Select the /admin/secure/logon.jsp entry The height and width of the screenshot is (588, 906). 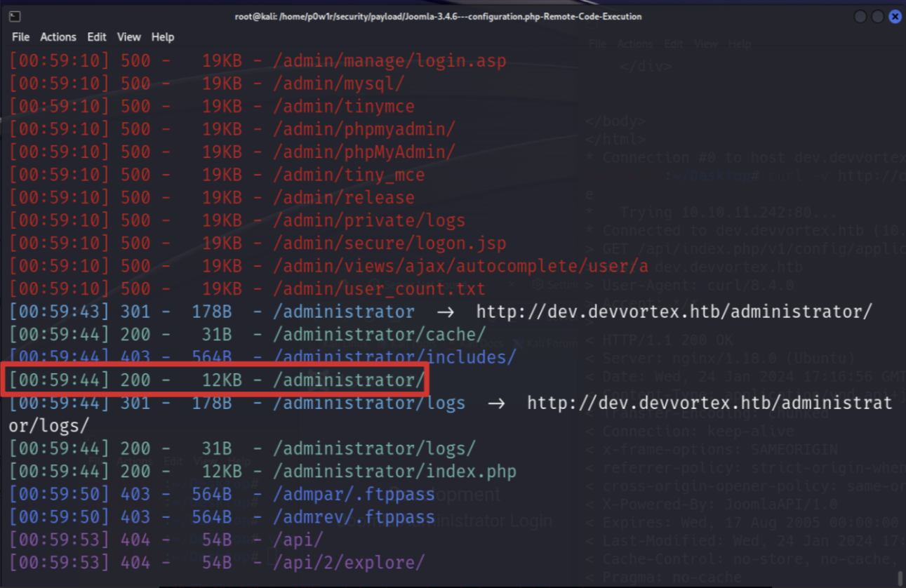coord(389,243)
